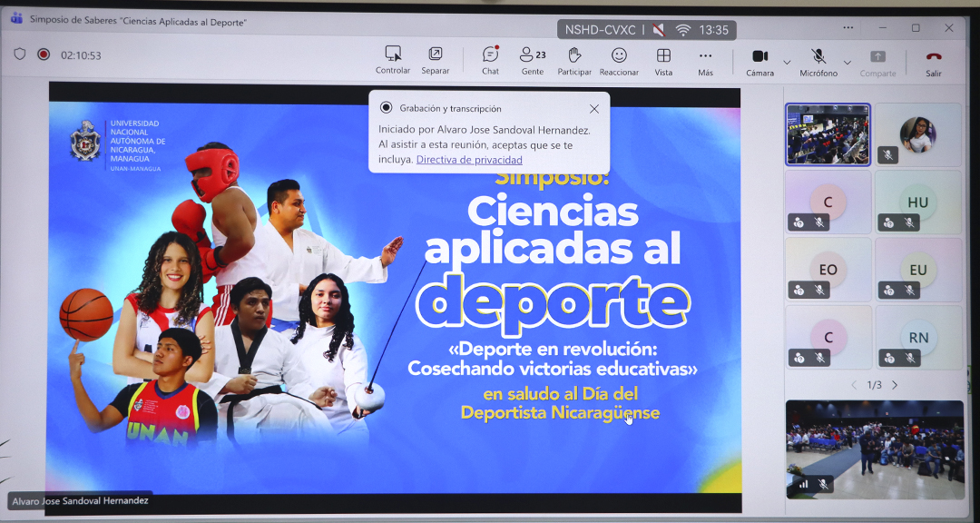Expand the microphone options dropdown arrow

[847, 63]
